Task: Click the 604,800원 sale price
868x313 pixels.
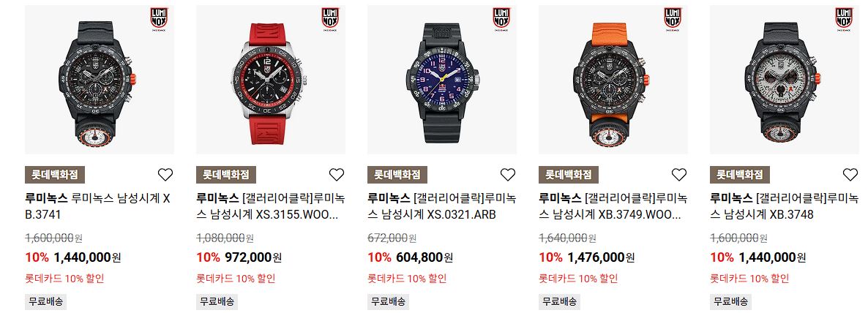Action: [424, 257]
